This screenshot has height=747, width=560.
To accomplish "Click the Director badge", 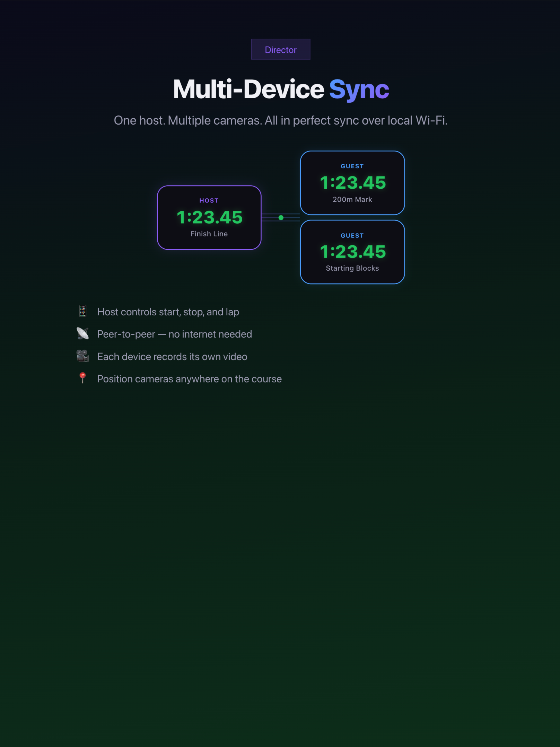I will [281, 49].
